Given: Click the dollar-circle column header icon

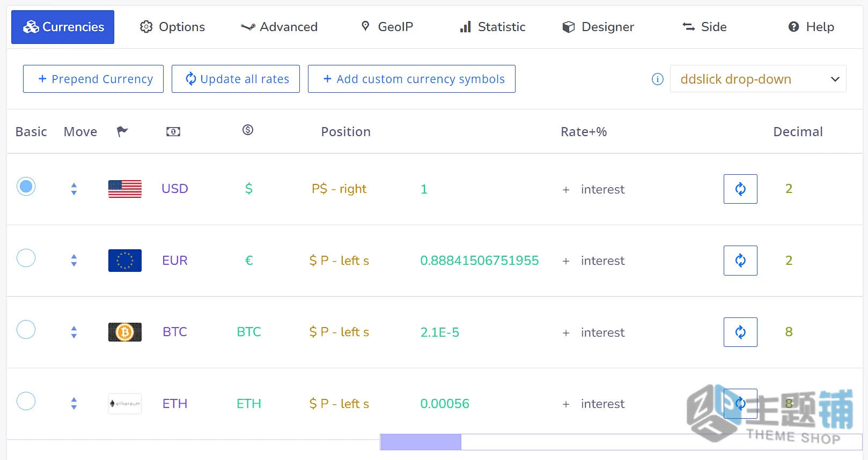Looking at the screenshot, I should point(248,130).
